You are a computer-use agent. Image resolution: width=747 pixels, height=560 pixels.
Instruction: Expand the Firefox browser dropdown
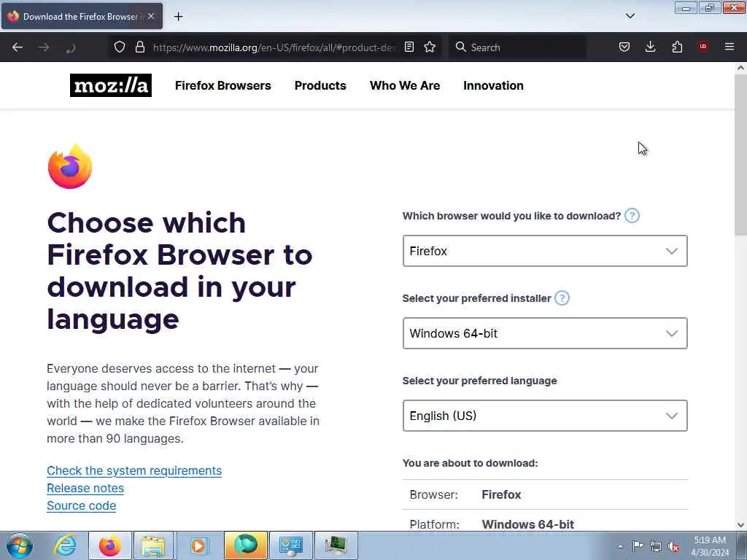[544, 251]
